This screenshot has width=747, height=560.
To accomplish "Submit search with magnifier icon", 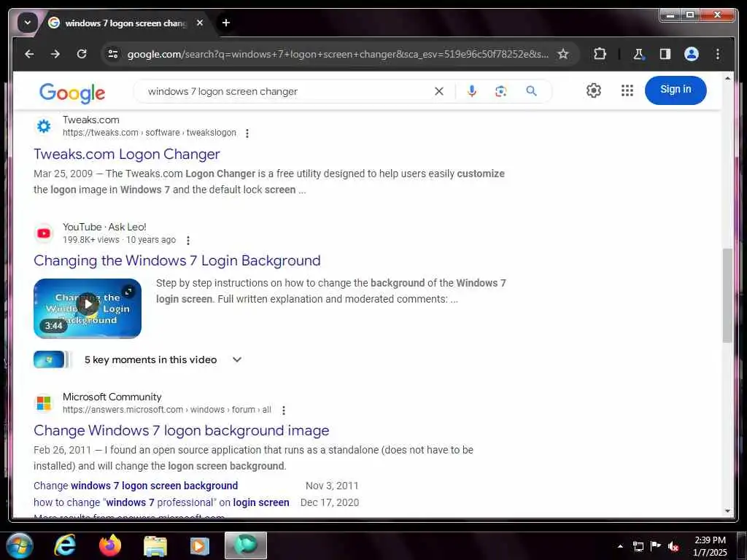I will point(531,91).
